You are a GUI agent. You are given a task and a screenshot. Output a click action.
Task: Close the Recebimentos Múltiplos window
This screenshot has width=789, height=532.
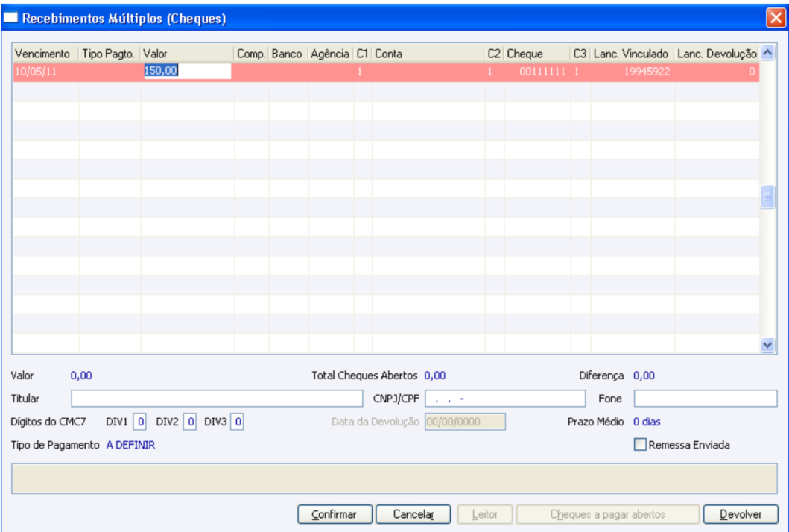[776, 18]
